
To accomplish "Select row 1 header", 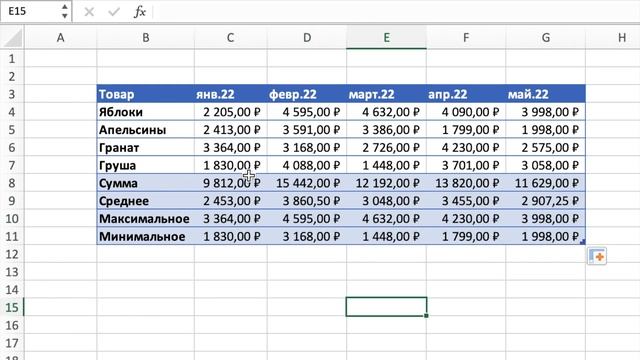I will tap(12, 59).
